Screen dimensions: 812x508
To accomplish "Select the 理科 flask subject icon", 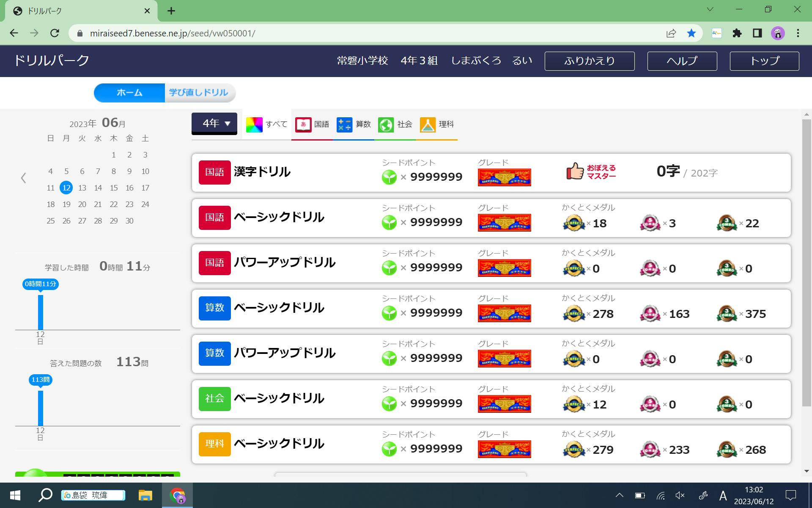I will click(x=428, y=124).
